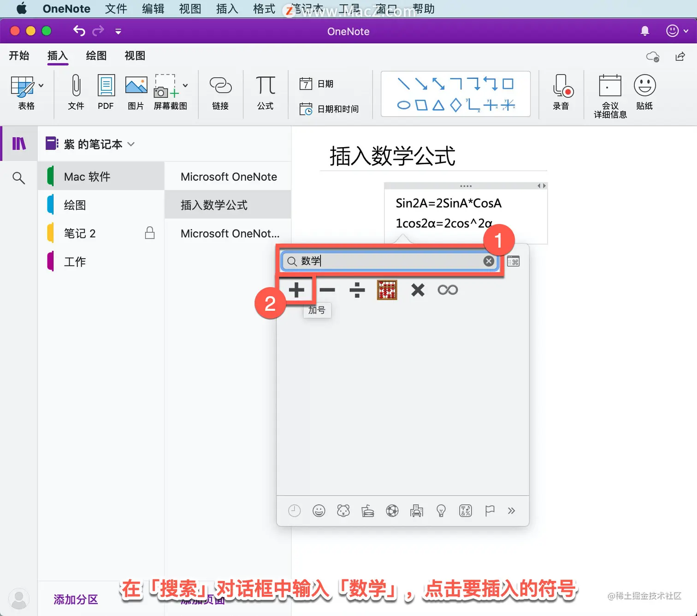
Task: Open the Microsoft OneNote page
Action: pyautogui.click(x=228, y=177)
